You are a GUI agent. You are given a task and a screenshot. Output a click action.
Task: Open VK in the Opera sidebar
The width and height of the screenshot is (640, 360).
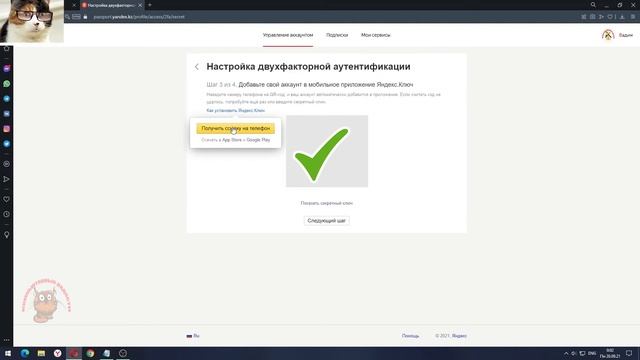click(x=7, y=114)
